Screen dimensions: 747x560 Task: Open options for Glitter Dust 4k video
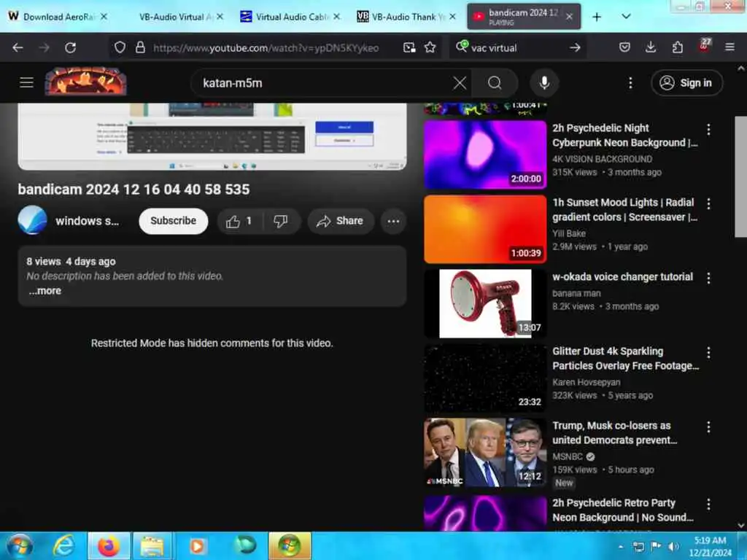pyautogui.click(x=709, y=352)
